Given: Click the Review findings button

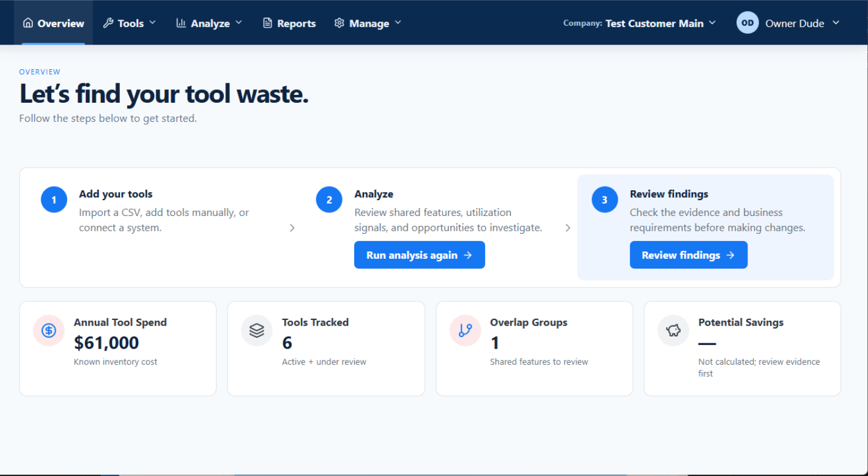Looking at the screenshot, I should [689, 255].
